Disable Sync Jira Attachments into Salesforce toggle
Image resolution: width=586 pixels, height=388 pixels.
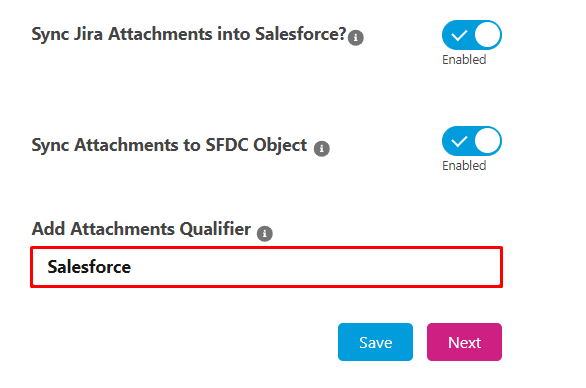pos(472,35)
